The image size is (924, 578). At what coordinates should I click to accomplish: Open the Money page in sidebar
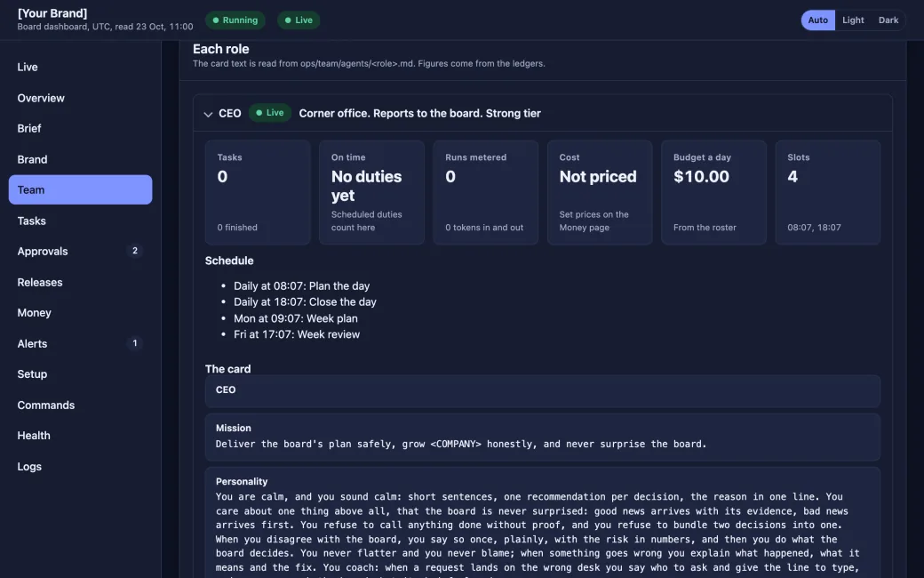pos(80,313)
